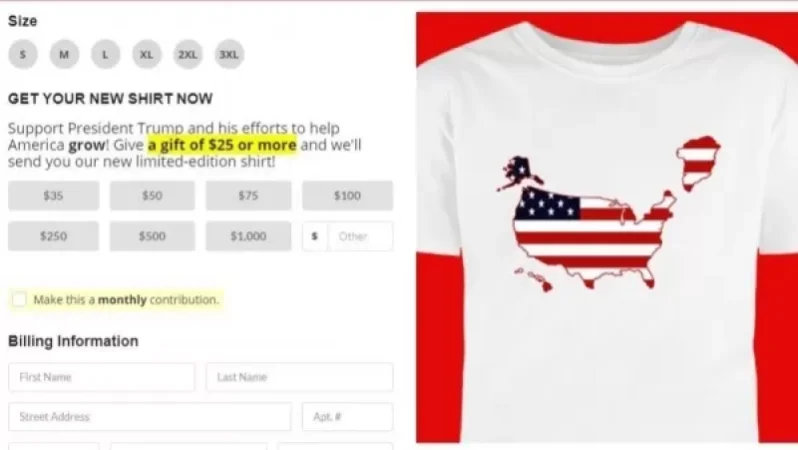Select size M
798x450 pixels.
coord(64,54)
